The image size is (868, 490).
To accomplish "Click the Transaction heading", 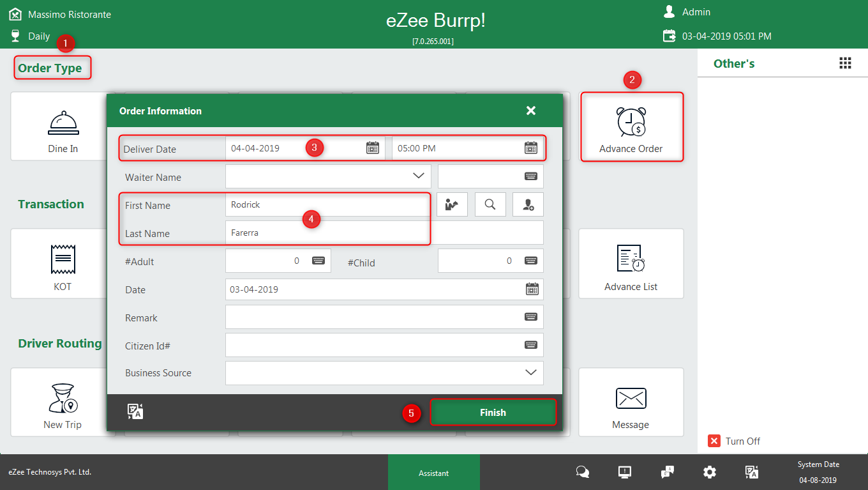I will tap(51, 204).
